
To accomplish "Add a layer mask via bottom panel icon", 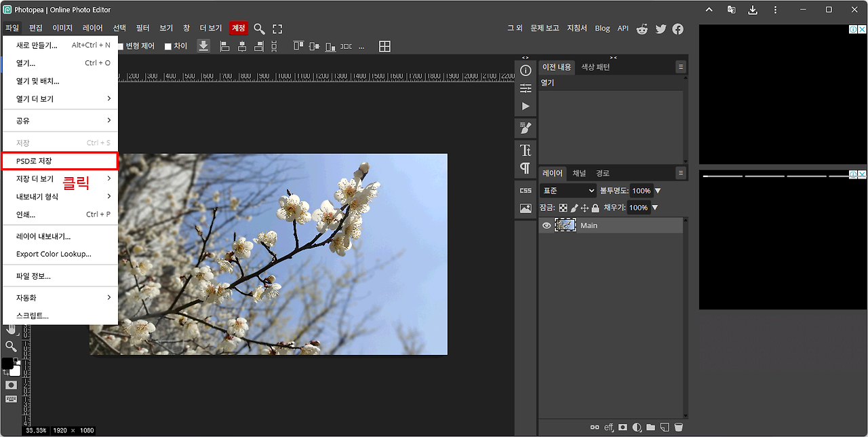I will [x=623, y=427].
